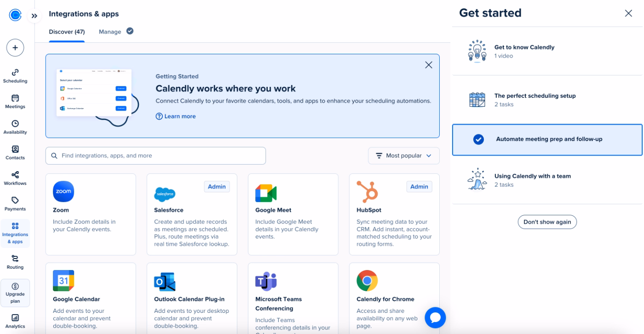Viewport: 644px width, 334px height.
Task: Close the Getting Started banner
Action: tap(429, 65)
